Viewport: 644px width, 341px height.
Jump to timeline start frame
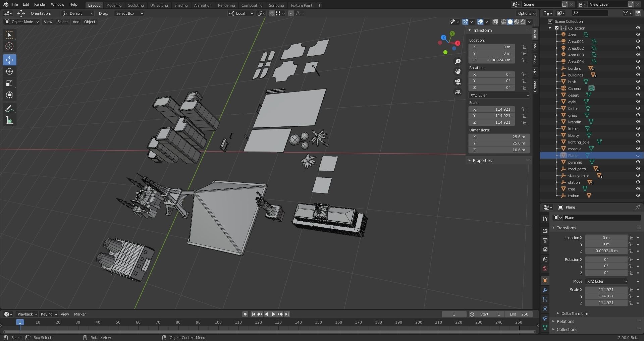(253, 314)
